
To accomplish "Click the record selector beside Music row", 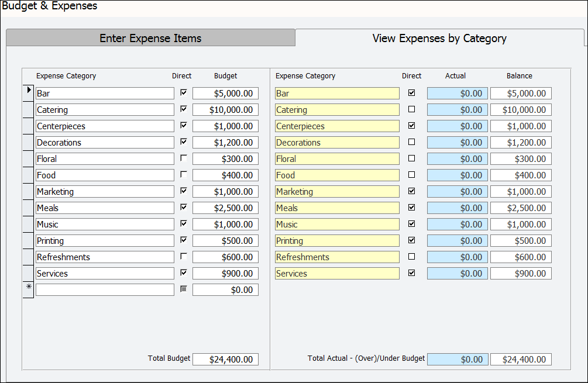I will pos(27,224).
